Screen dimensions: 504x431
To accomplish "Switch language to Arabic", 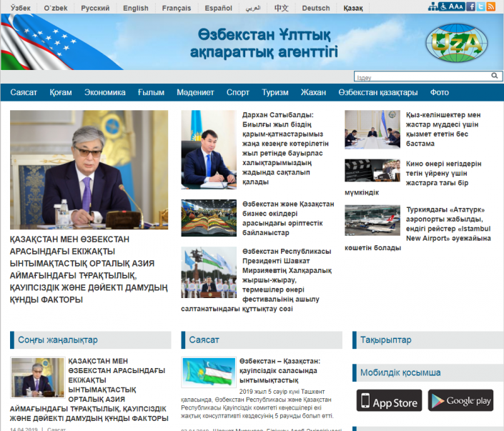I will (x=253, y=8).
